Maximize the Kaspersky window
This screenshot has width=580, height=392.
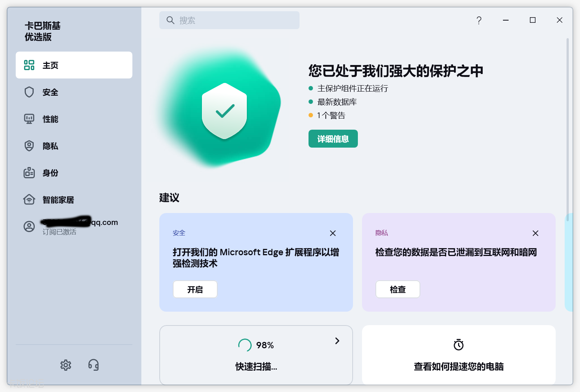coord(533,20)
